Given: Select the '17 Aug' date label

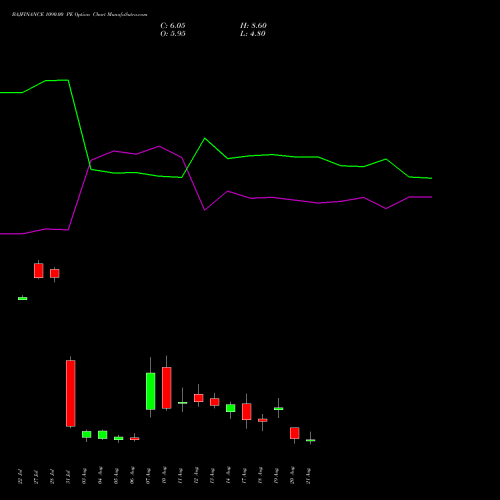Looking at the screenshot, I should (x=244, y=476).
